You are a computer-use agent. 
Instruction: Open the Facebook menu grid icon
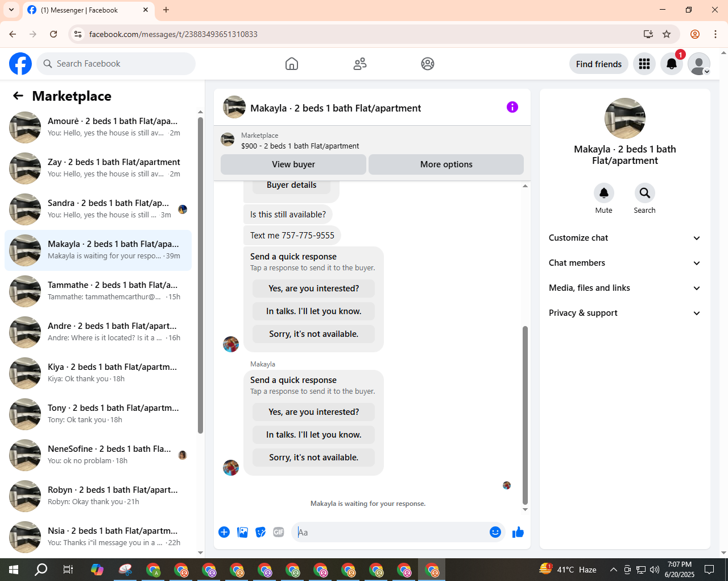644,64
